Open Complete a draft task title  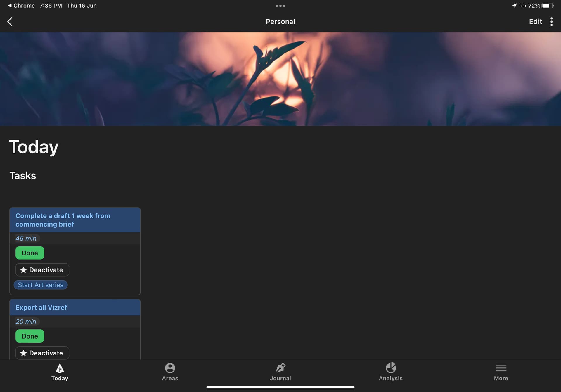[63, 220]
